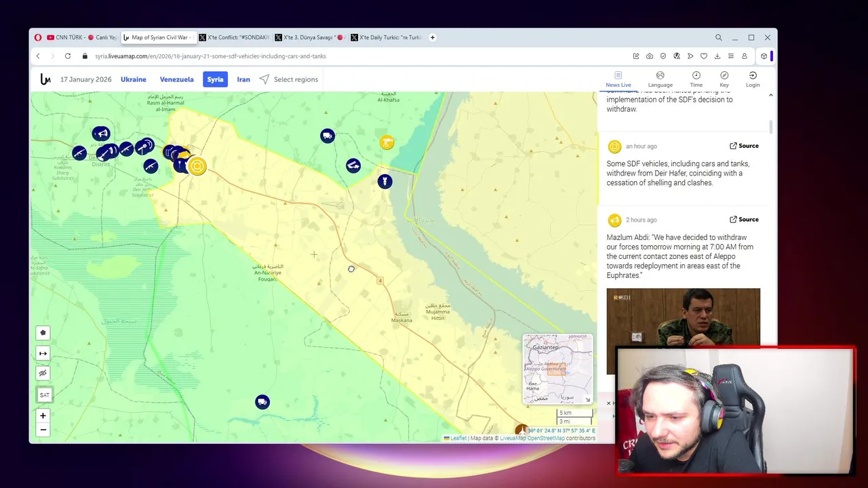The image size is (868, 488).
Task: Click the browser tab search icon
Action: point(718,37)
